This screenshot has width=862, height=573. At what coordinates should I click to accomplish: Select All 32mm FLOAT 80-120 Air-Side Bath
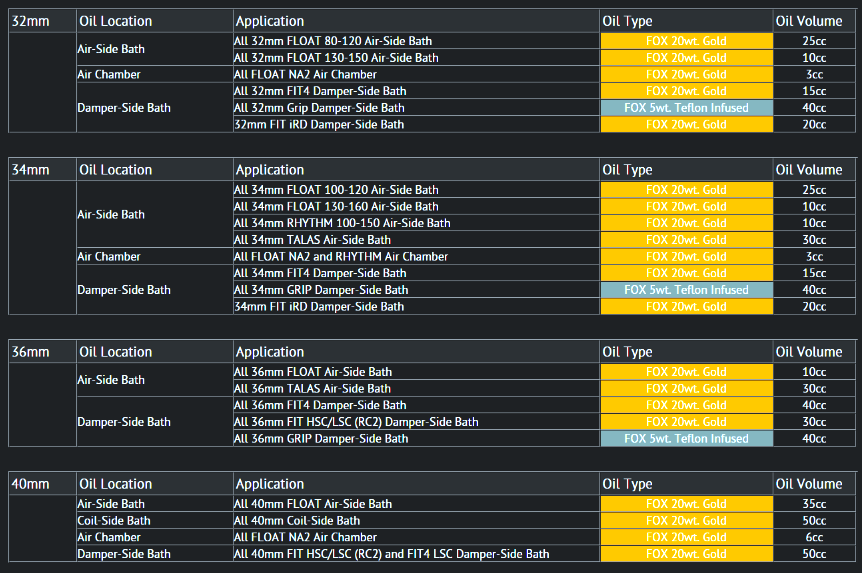[x=333, y=41]
